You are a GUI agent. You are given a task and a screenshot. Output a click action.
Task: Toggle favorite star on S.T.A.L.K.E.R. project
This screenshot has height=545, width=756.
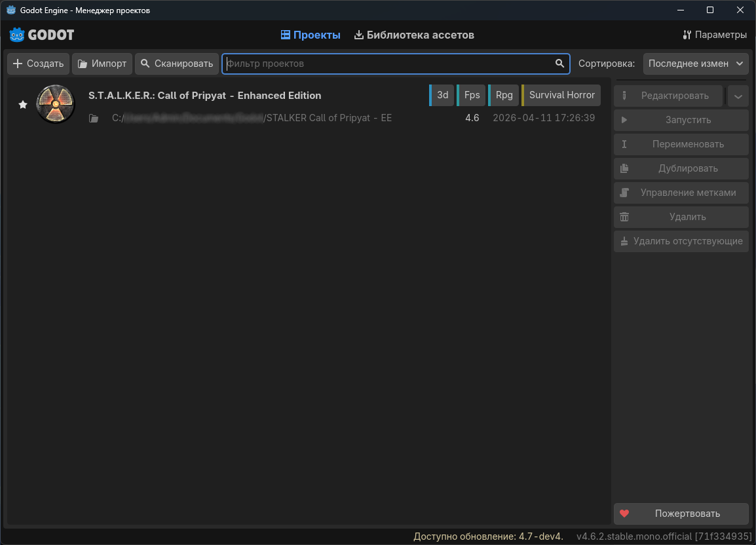[x=23, y=105]
